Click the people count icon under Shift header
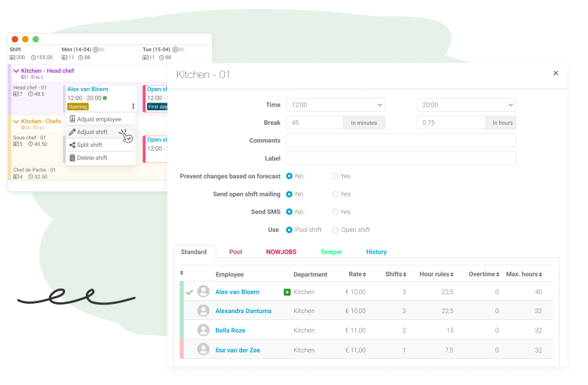This screenshot has width=588, height=385. pos(12,57)
